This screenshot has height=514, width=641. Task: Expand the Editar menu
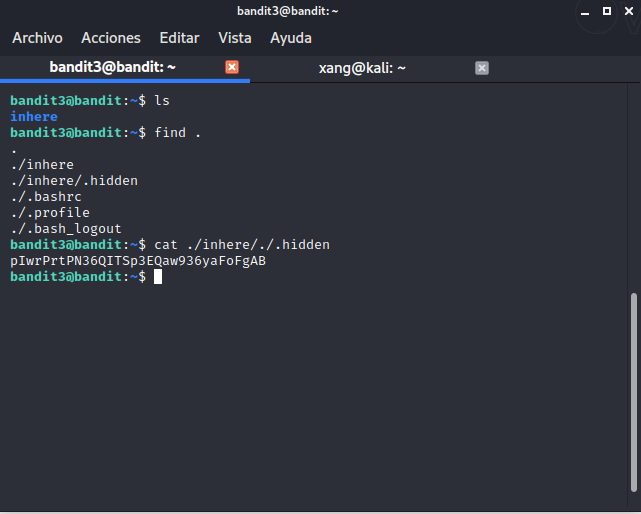pyautogui.click(x=179, y=38)
